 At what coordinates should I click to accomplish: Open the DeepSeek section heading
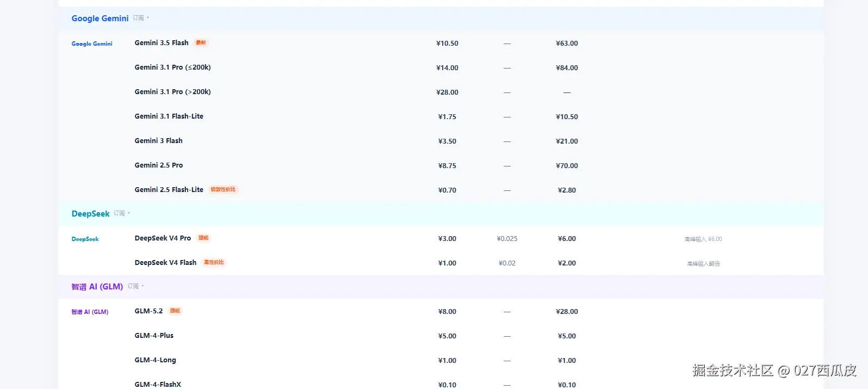(91, 214)
